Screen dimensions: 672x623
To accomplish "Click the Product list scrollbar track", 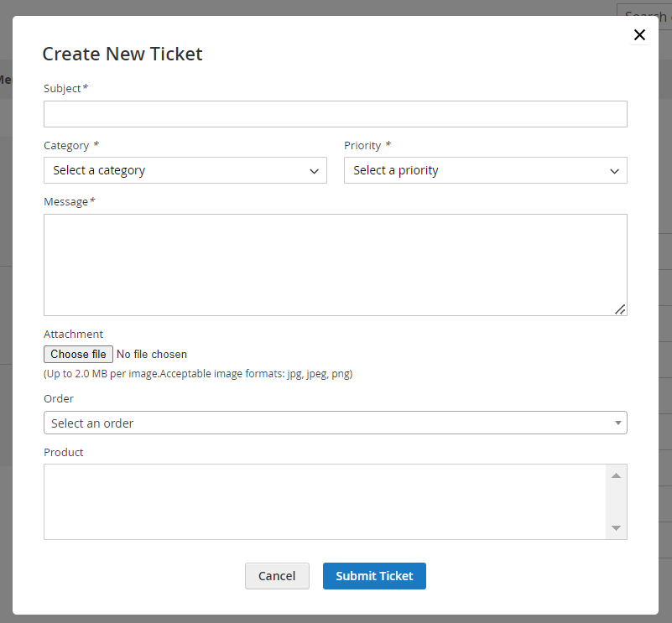I will pyautogui.click(x=617, y=501).
